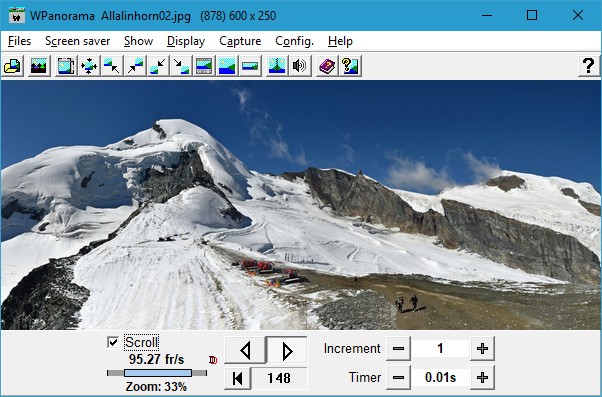Move window to top-right corner icon
The height and width of the screenshot is (397, 602).
coord(135,66)
